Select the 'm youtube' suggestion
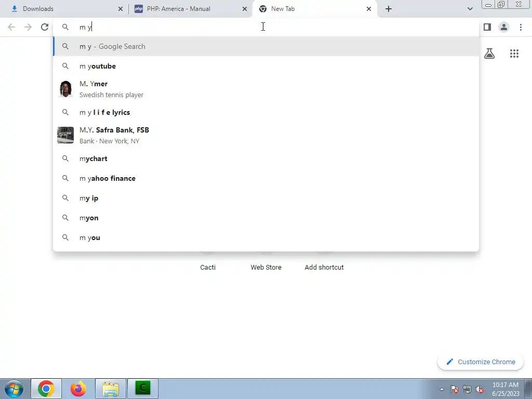 [x=266, y=66]
